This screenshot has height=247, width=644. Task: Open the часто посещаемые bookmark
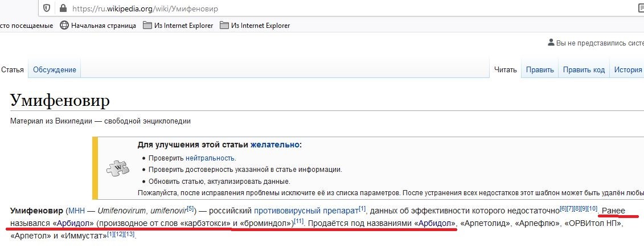click(26, 26)
